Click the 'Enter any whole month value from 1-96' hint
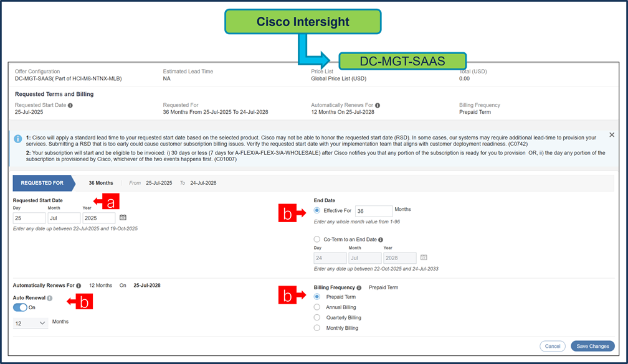 pos(356,222)
